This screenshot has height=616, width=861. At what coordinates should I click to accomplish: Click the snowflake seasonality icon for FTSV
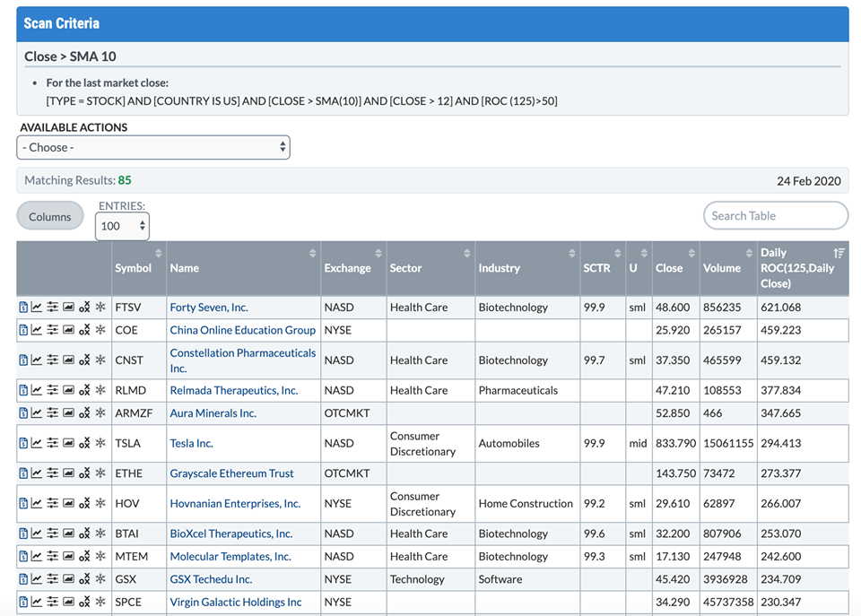pos(100,307)
